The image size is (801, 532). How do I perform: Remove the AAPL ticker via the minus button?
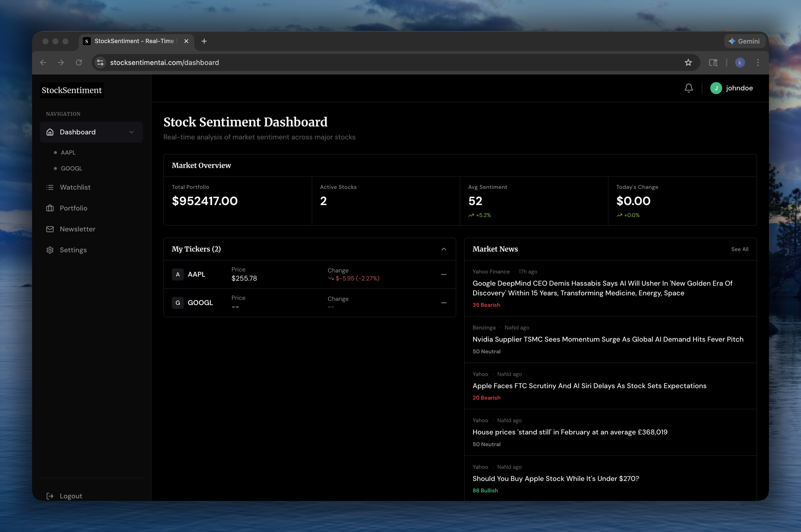[x=443, y=274]
